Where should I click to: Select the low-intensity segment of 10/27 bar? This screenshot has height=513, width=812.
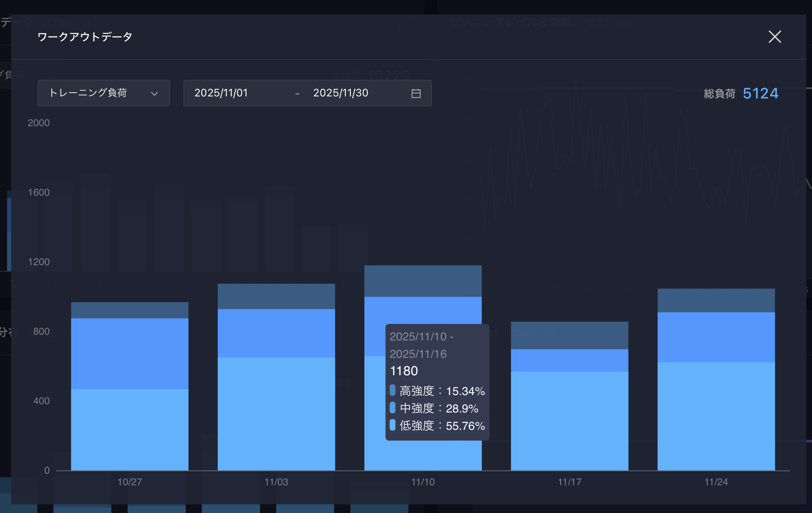(130, 429)
